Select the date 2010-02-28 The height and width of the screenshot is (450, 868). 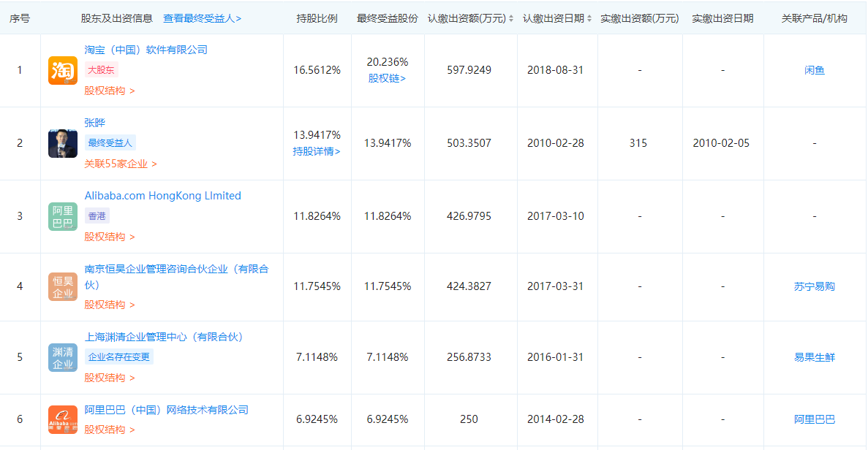pyautogui.click(x=555, y=143)
